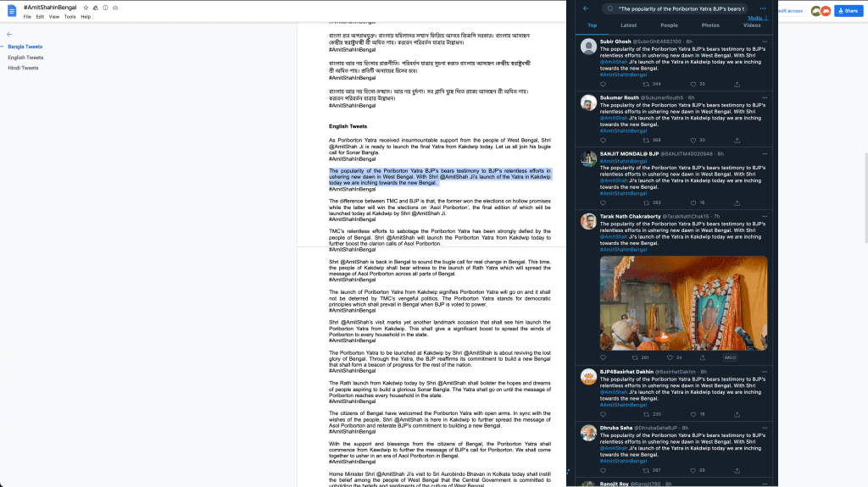Click the Request edit access button
Viewport: 868px width, 487px height.
click(791, 10)
